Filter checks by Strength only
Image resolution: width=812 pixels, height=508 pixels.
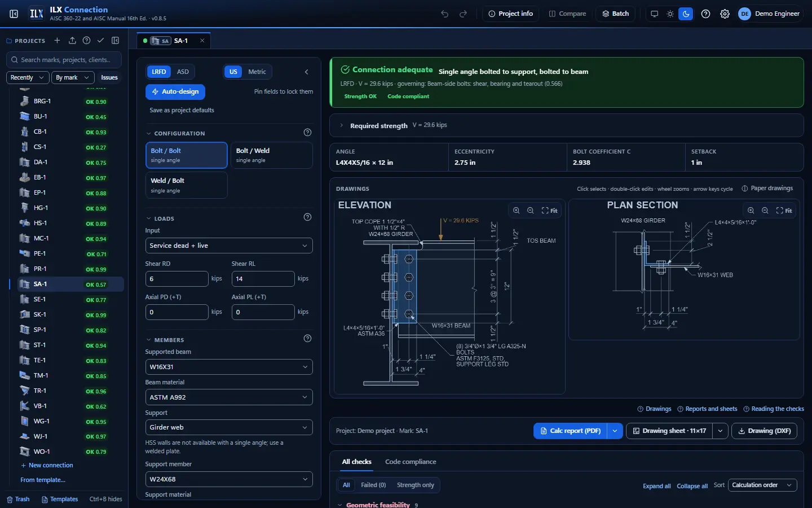click(416, 485)
